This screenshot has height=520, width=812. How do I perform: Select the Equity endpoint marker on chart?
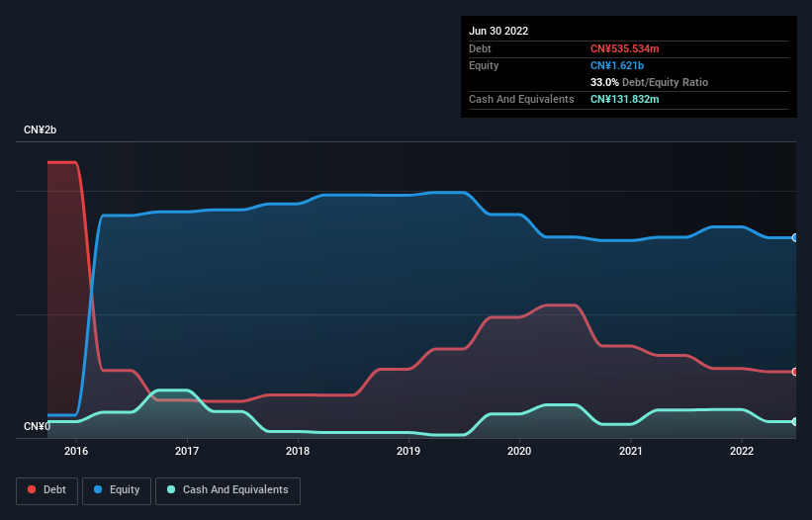point(795,238)
